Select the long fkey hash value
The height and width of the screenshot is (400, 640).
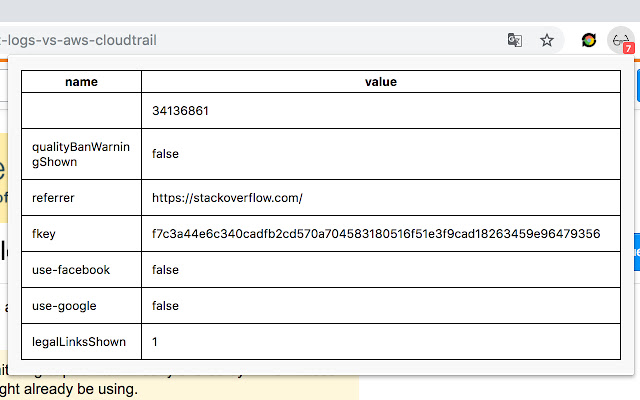tap(376, 233)
